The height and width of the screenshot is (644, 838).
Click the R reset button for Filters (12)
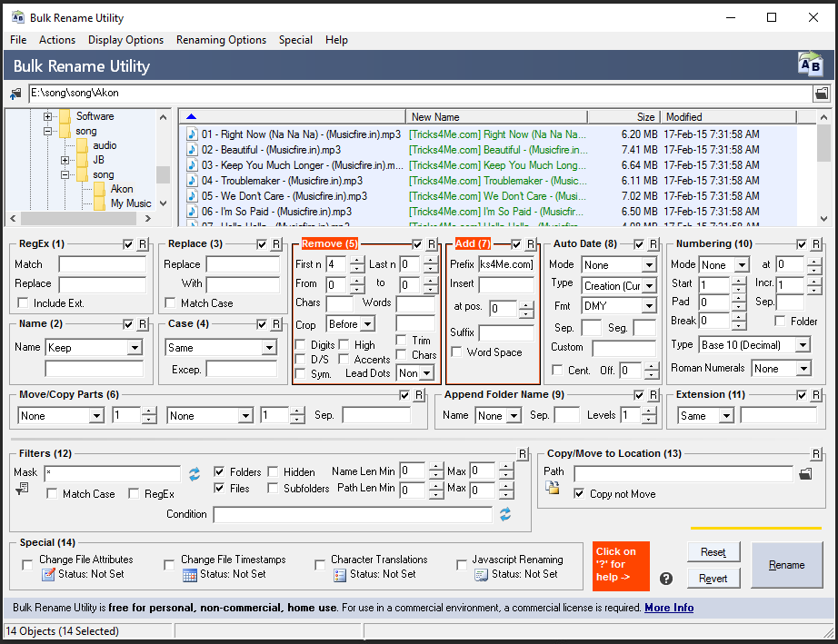click(x=524, y=454)
